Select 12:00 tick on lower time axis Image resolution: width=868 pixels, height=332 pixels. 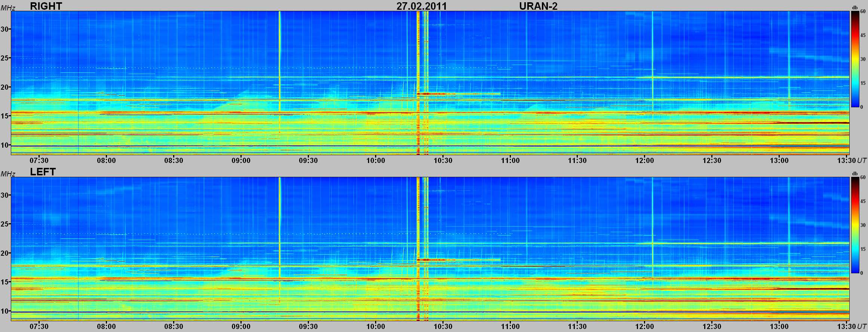tap(645, 326)
